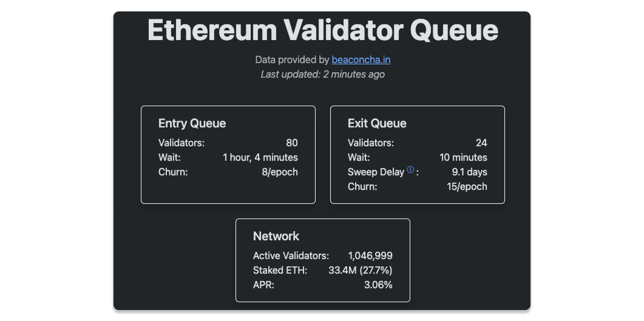Screen dimensions: 644x321
Task: Click the 'Sweep Delay' label text
Action: [376, 172]
